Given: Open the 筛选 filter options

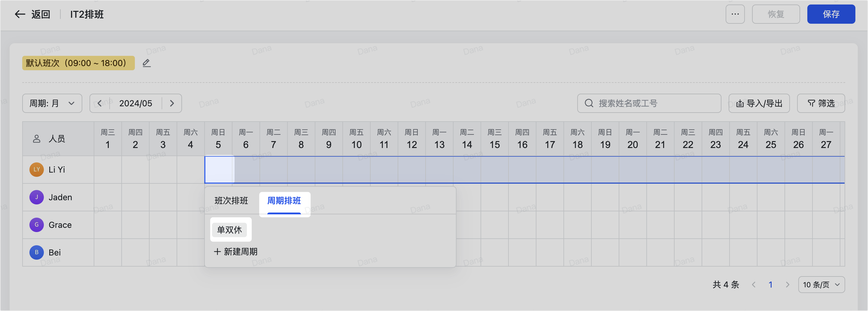Looking at the screenshot, I should tap(821, 103).
